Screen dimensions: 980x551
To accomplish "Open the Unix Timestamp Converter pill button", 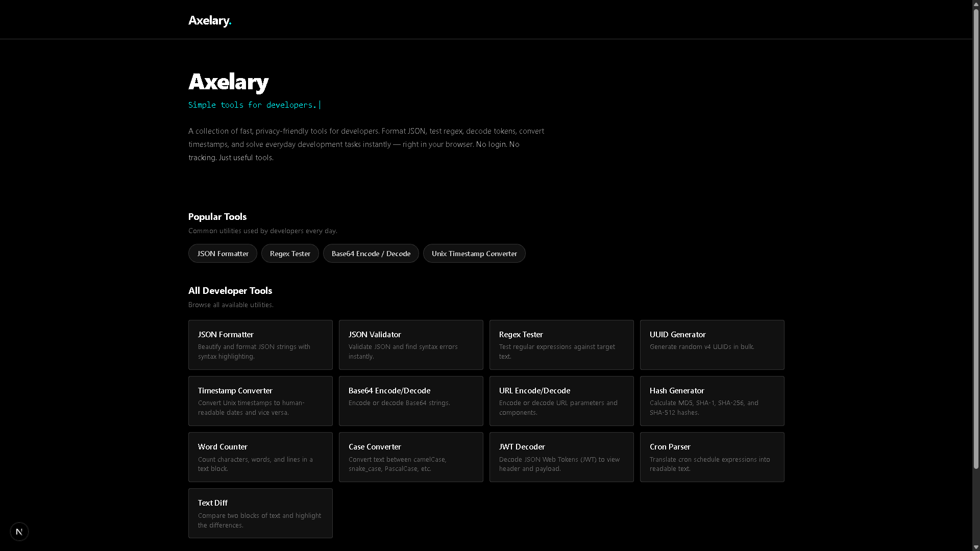I will pyautogui.click(x=474, y=253).
